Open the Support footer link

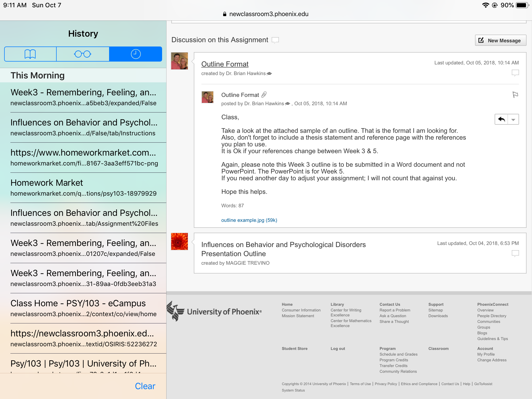coord(436,304)
